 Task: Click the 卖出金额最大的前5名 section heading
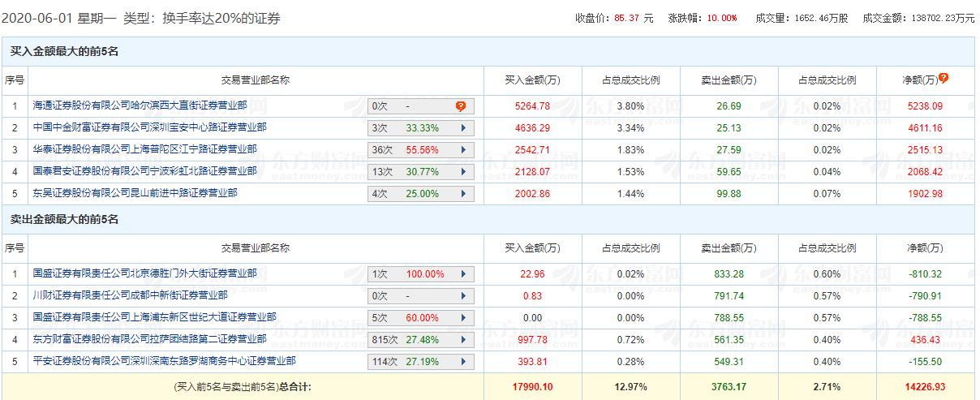coord(65,219)
